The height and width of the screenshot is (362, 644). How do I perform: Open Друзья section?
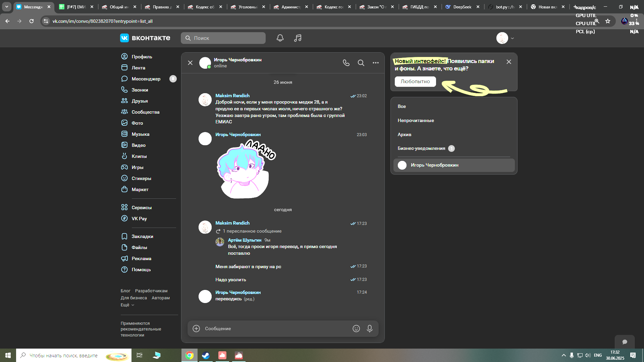coord(140,101)
